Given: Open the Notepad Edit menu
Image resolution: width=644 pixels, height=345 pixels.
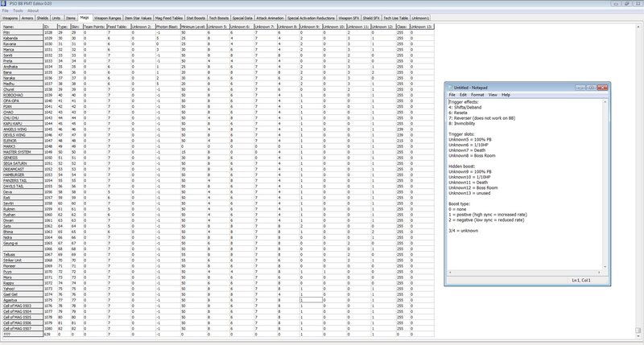Looking at the screenshot, I should (463, 95).
